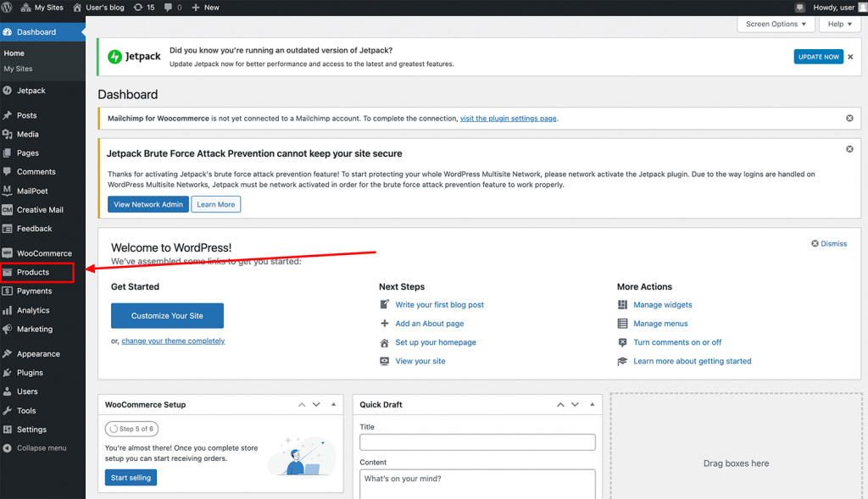Focus the Quick Draft Title field
Viewport: 868px width, 499px height.
click(477, 442)
